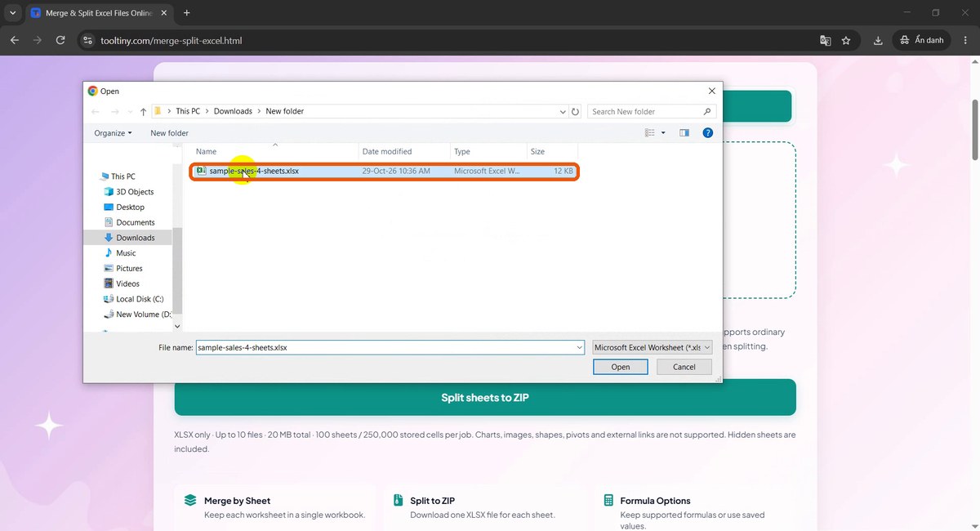The height and width of the screenshot is (531, 980).
Task: Click the Split sheets to ZIP button
Action: point(485,397)
